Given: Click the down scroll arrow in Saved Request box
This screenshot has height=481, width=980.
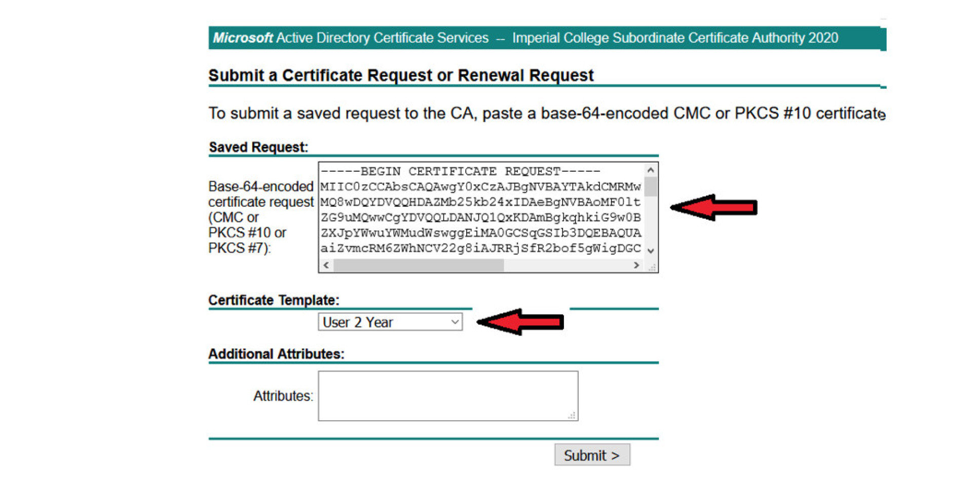Looking at the screenshot, I should tap(651, 251).
